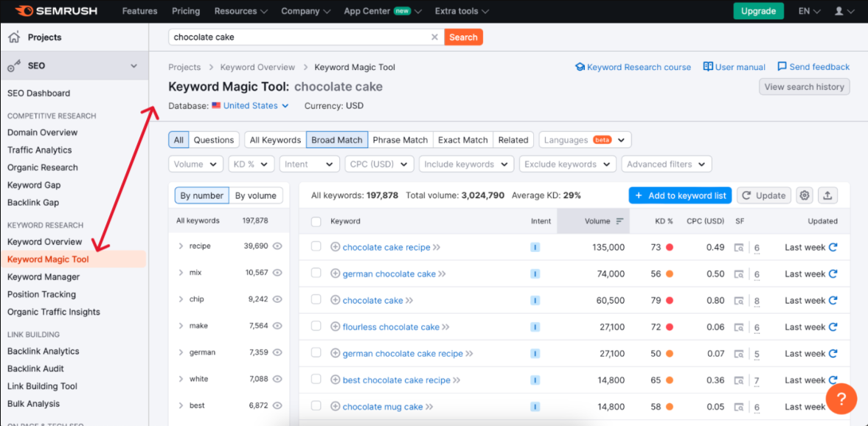Add chocolate mug cake via plus icon
868x426 pixels.
(335, 407)
